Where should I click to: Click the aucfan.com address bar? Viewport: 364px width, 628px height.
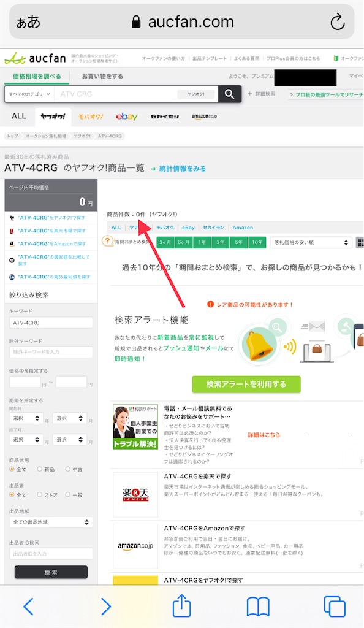click(x=182, y=21)
